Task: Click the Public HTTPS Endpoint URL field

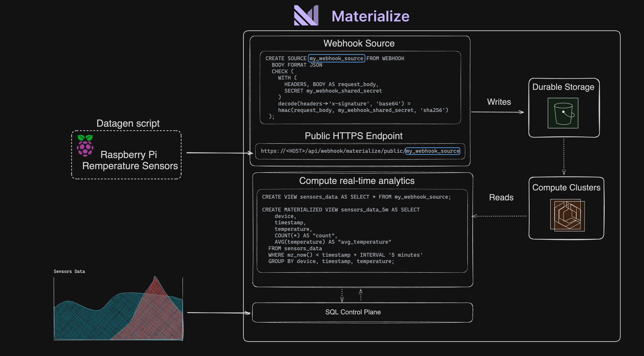Action: coord(333,151)
